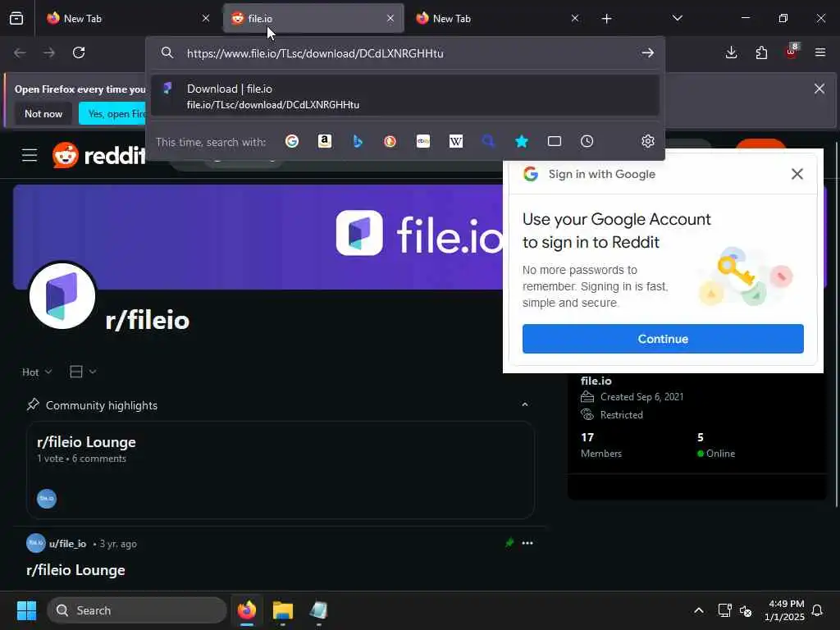Open r/fileio Lounge highlight card
The image size is (840, 630).
click(x=281, y=470)
